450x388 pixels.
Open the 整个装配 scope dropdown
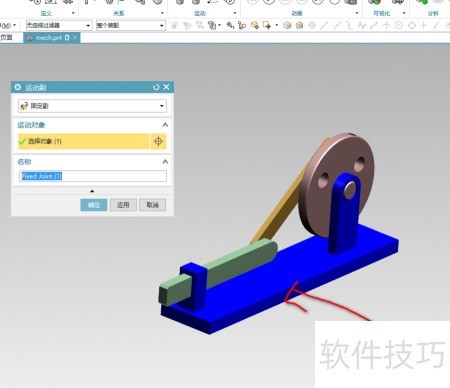(x=130, y=25)
